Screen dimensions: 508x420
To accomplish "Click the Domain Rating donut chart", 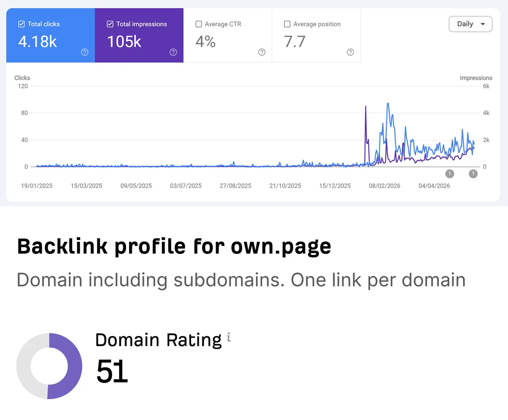I will tap(49, 366).
